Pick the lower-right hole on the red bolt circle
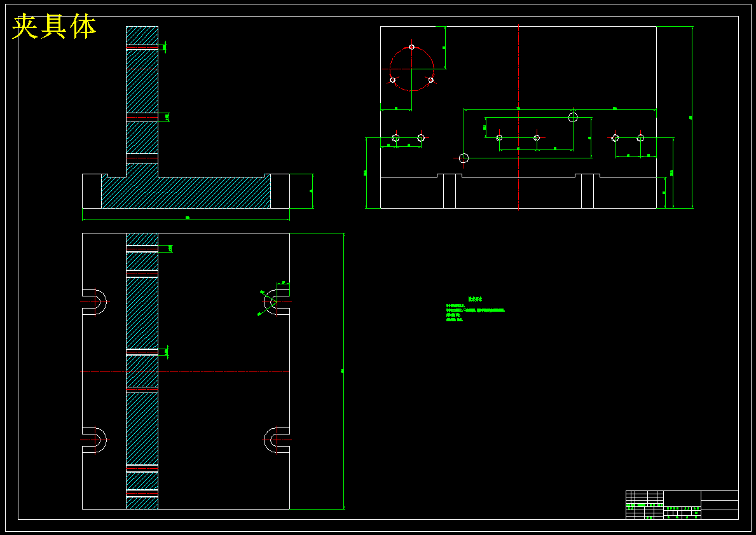The width and height of the screenshot is (756, 535). tap(430, 80)
